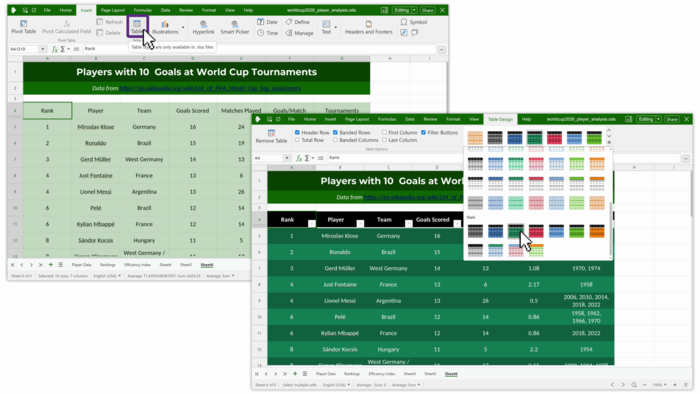
Task: Click Manage names in back window
Action: pos(299,33)
